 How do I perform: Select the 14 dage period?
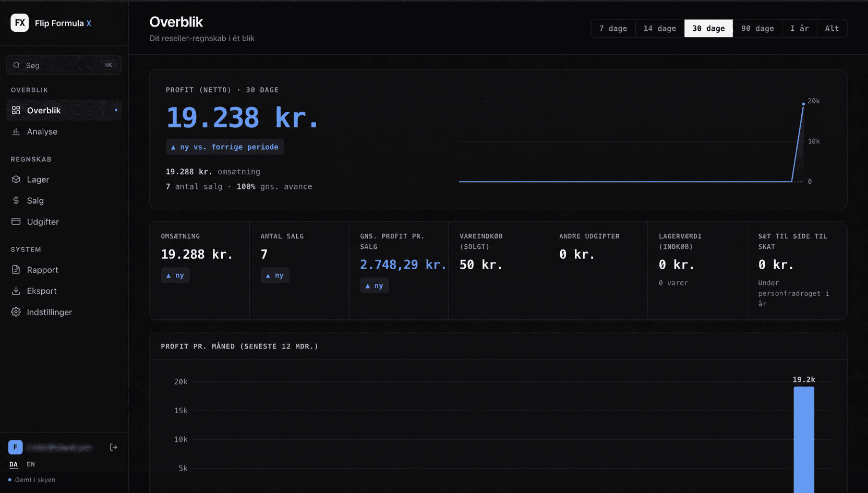(660, 28)
